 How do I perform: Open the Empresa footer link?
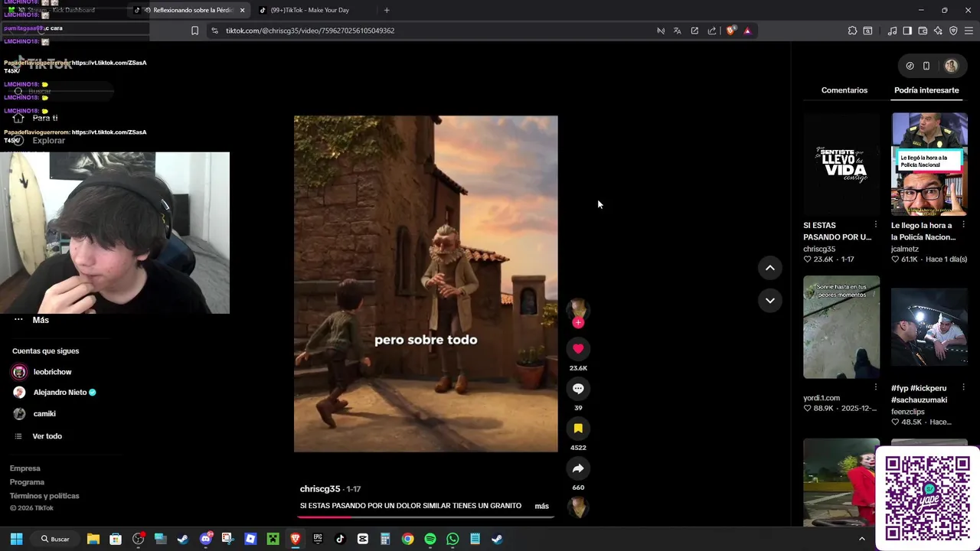pyautogui.click(x=25, y=468)
